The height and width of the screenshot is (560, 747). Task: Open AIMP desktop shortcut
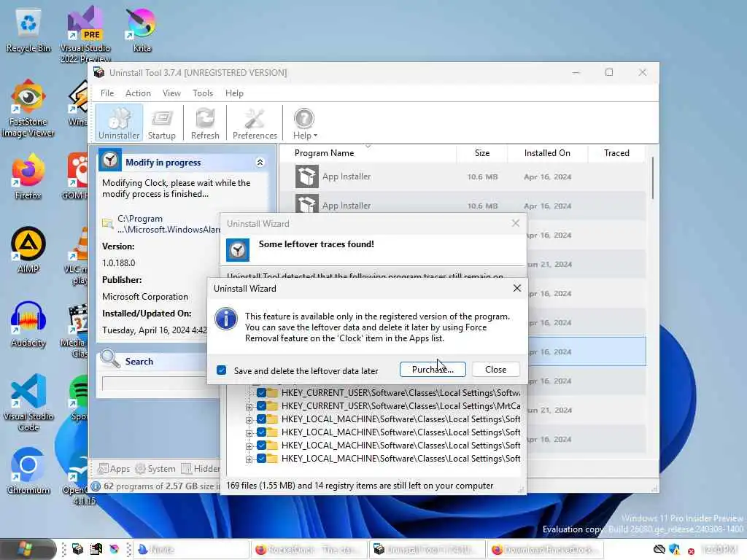pyautogui.click(x=28, y=250)
